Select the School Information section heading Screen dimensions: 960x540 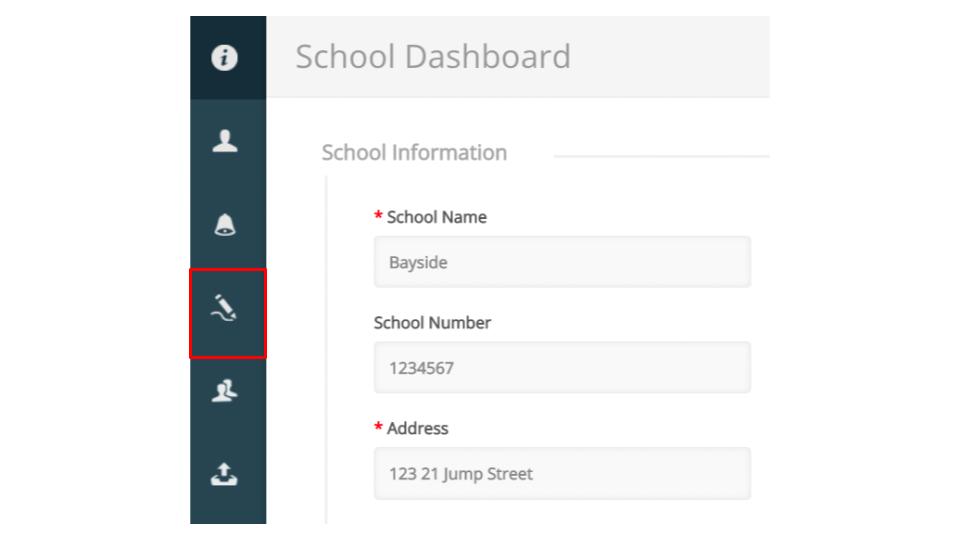414,153
